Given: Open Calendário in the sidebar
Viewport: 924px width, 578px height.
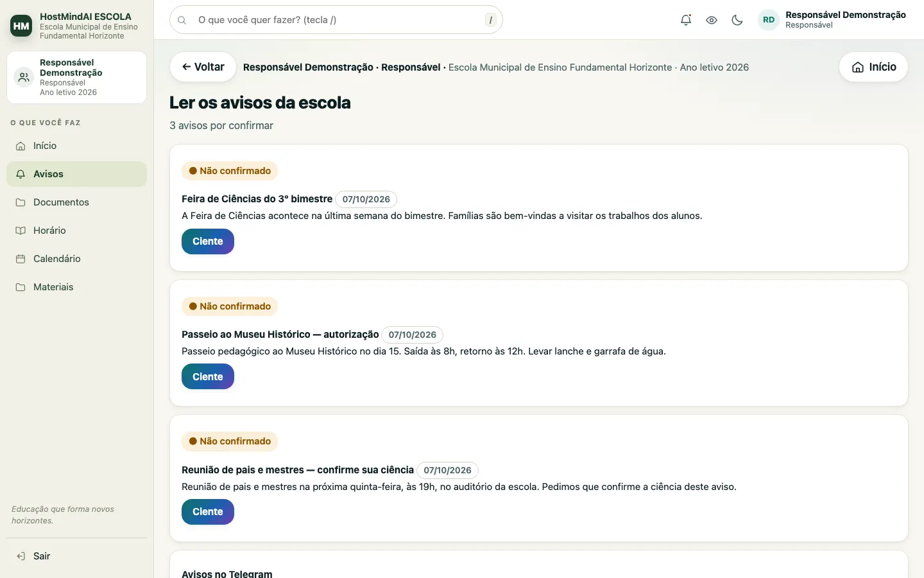Looking at the screenshot, I should point(77,259).
